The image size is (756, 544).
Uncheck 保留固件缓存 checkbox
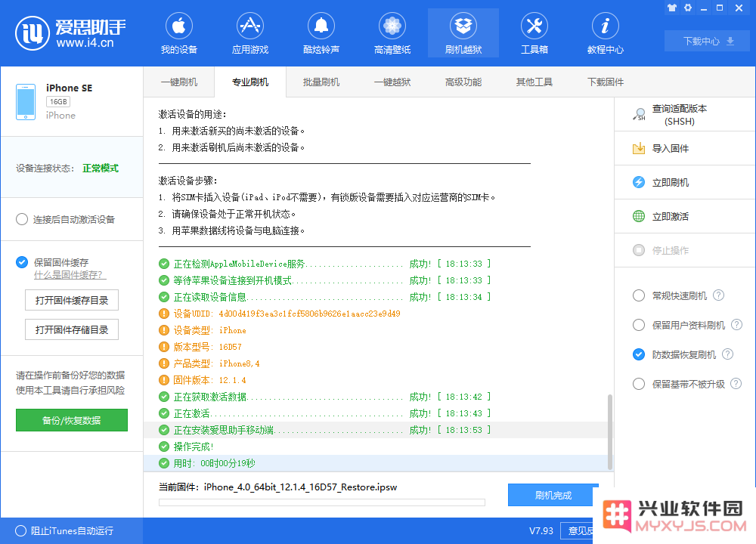[x=22, y=262]
